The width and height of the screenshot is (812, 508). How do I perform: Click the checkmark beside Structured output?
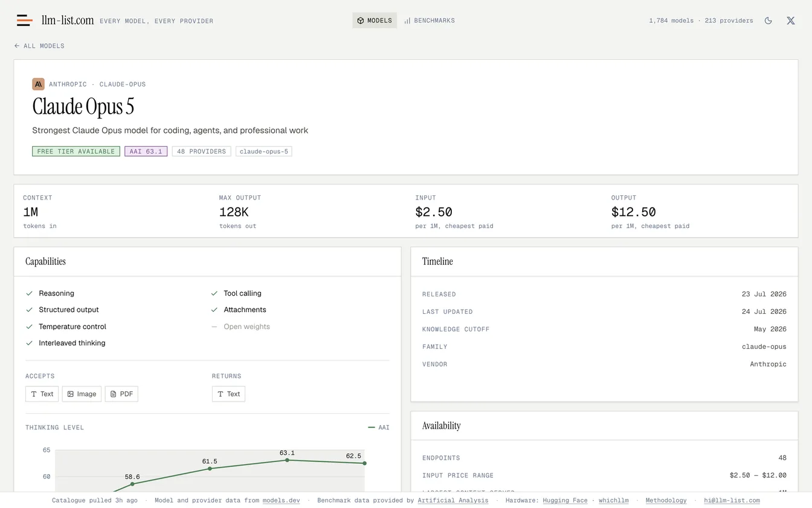[x=29, y=310]
